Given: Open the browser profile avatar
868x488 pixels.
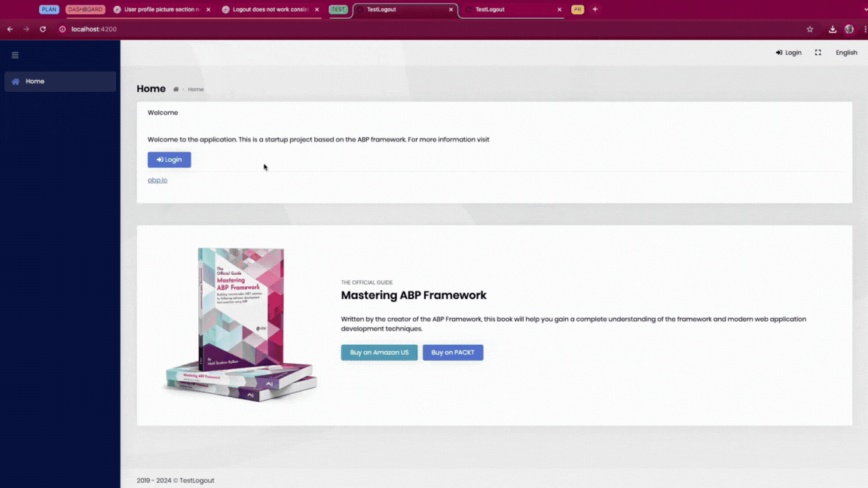Looking at the screenshot, I should 849,29.
